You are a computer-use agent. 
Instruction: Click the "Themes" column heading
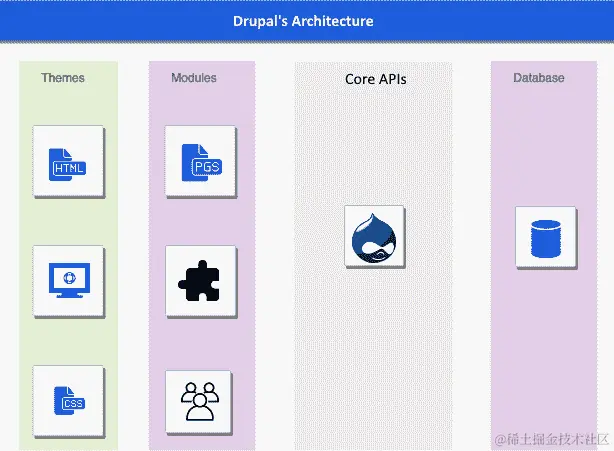click(x=63, y=78)
